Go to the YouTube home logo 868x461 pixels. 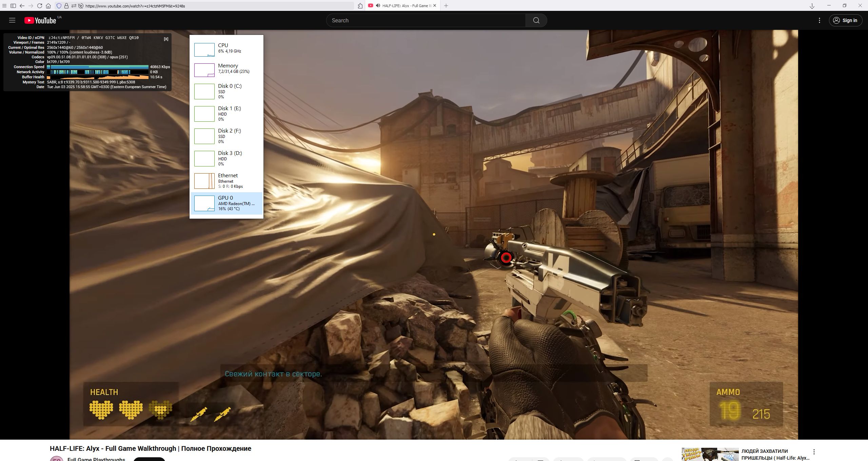click(40, 20)
